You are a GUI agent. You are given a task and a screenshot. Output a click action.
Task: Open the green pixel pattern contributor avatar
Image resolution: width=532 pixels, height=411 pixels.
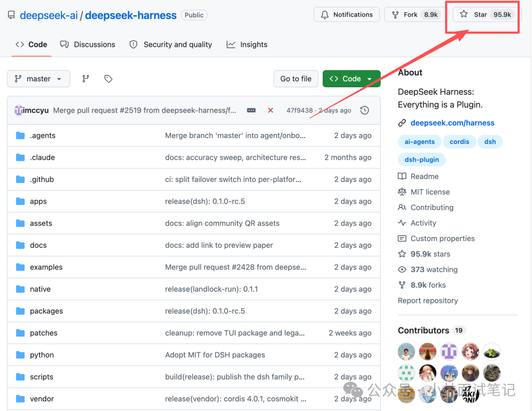point(406,373)
